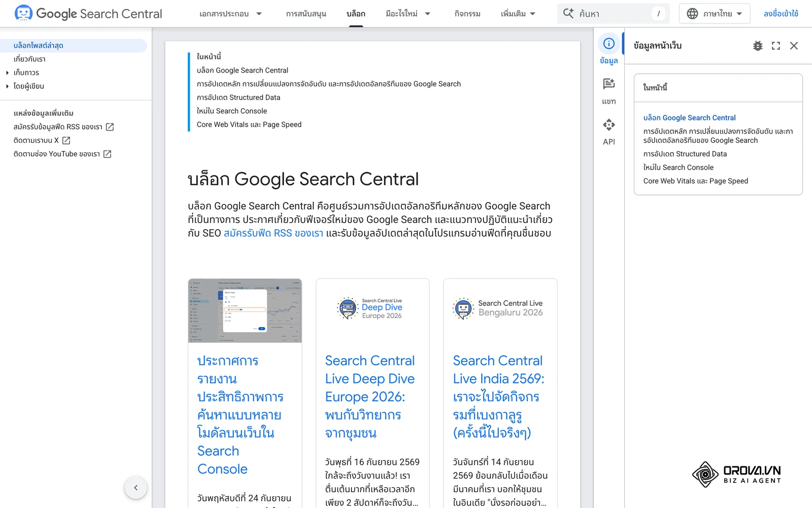Collapse the left navigation with arrow button
Viewport: 812px width, 508px height.
136,488
